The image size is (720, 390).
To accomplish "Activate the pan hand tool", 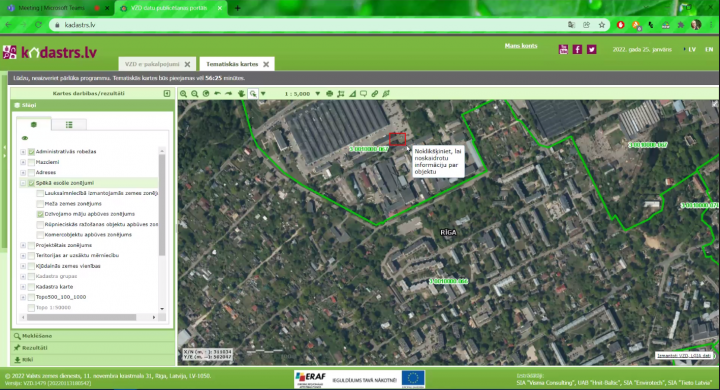I will pos(241,94).
